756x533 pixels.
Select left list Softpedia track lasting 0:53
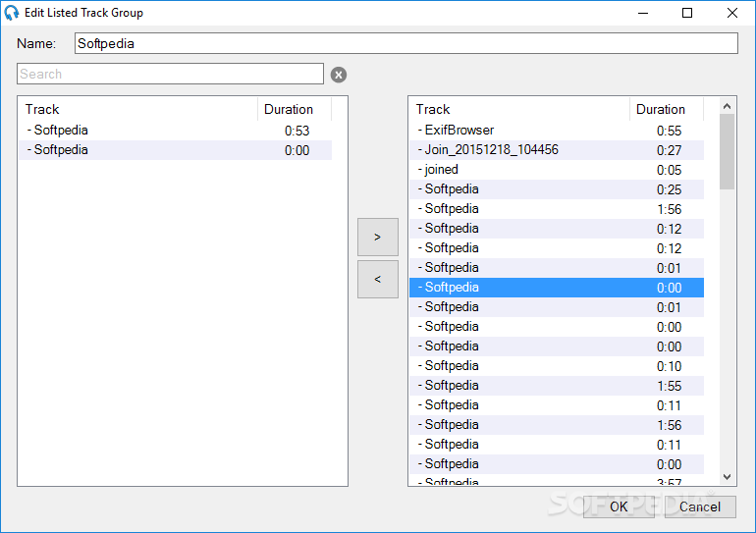pos(176,131)
